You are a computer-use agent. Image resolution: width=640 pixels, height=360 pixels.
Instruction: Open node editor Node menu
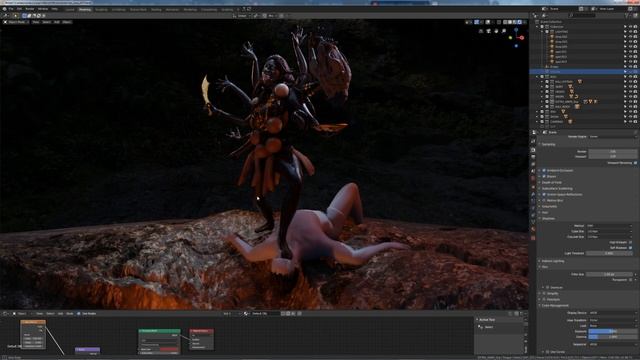point(70,313)
